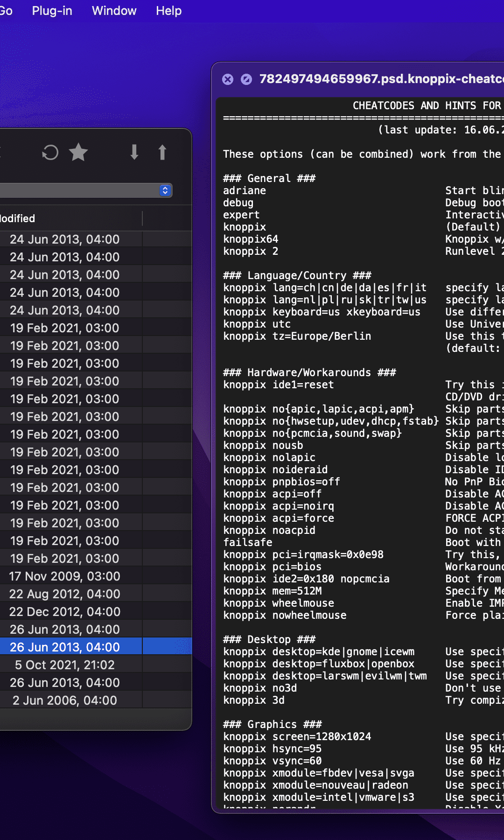Click the '### Language/Country ###' heading
Image resolution: width=504 pixels, height=840 pixels.
297,275
